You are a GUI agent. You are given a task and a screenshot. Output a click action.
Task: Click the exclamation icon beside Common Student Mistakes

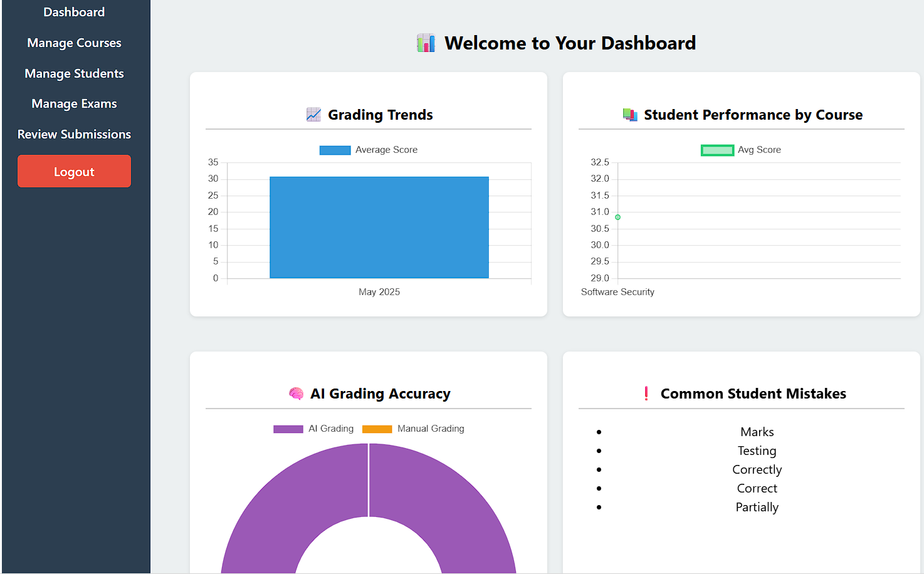(646, 394)
